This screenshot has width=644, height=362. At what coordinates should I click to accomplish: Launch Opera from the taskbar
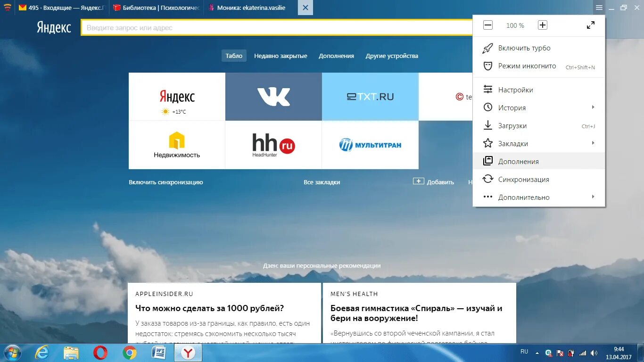(x=100, y=353)
